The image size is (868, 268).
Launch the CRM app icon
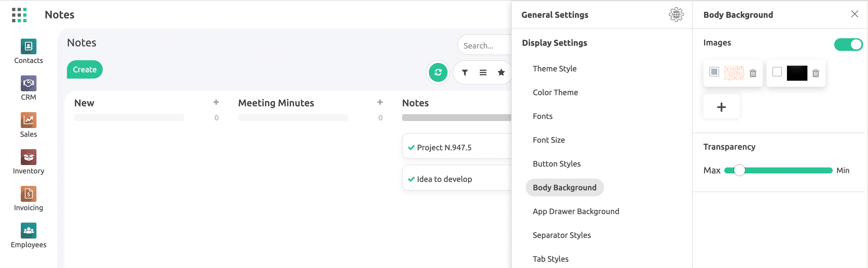28,83
